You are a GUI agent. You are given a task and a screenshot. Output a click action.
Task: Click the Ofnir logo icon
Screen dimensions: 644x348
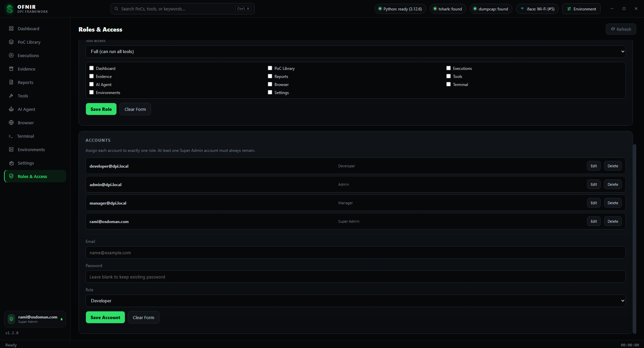(x=10, y=9)
